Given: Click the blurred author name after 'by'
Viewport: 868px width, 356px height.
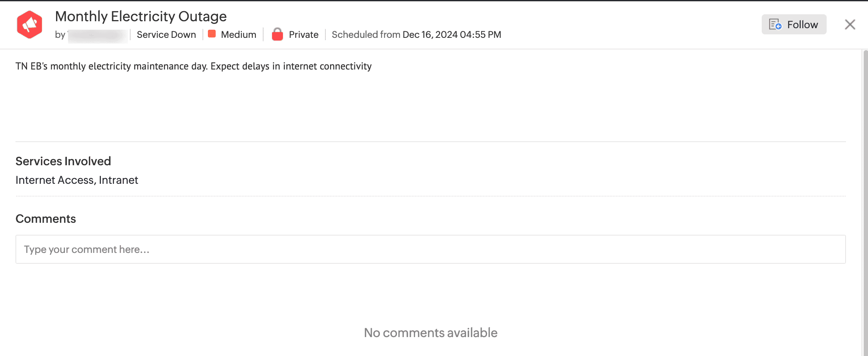Looking at the screenshot, I should (x=97, y=36).
